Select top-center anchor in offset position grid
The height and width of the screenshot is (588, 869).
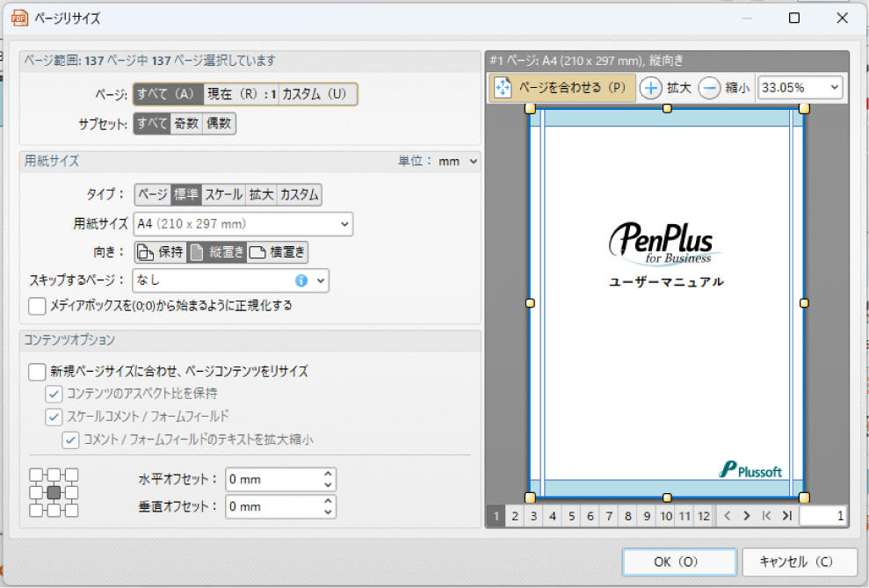[x=54, y=475]
